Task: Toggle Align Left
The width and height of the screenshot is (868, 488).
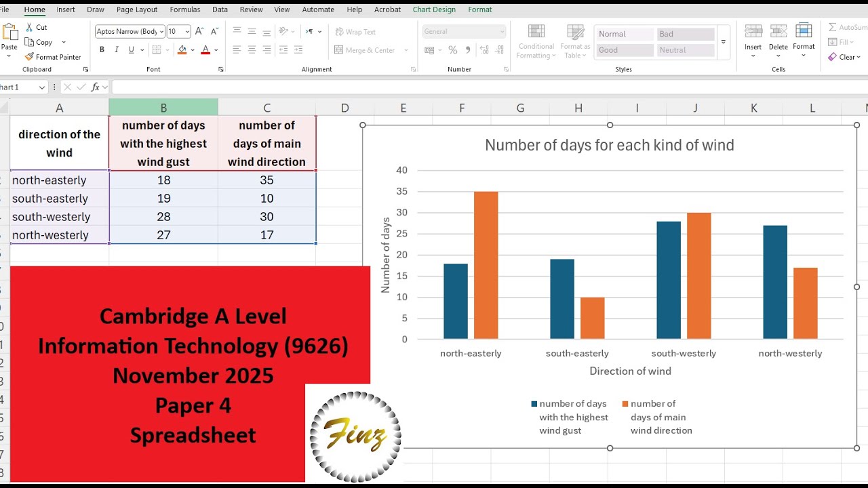Action: 237,49
